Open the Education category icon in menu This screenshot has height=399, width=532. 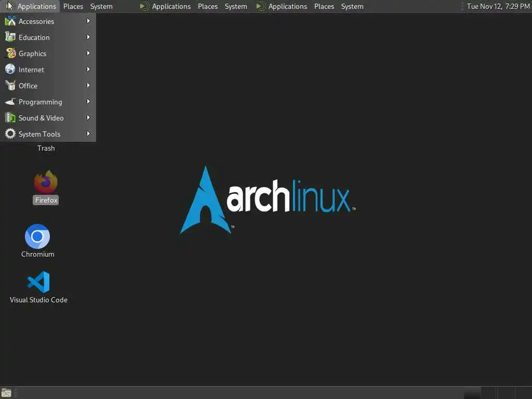pos(10,37)
